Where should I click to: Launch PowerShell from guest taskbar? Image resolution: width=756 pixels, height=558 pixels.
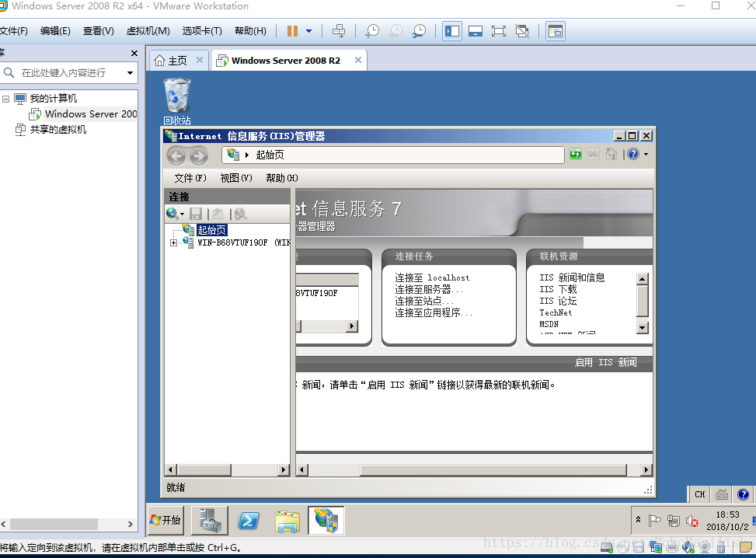pyautogui.click(x=249, y=521)
